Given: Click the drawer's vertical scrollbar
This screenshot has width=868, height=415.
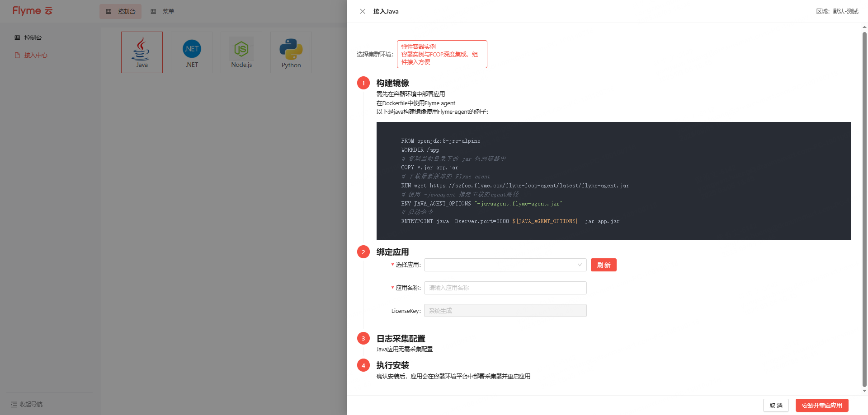Looking at the screenshot, I should pyautogui.click(x=864, y=208).
